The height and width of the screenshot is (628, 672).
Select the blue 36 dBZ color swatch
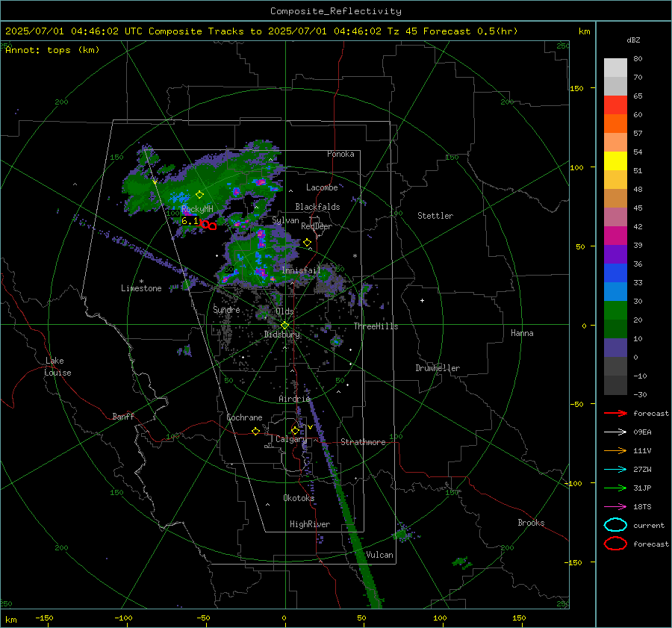pos(615,273)
